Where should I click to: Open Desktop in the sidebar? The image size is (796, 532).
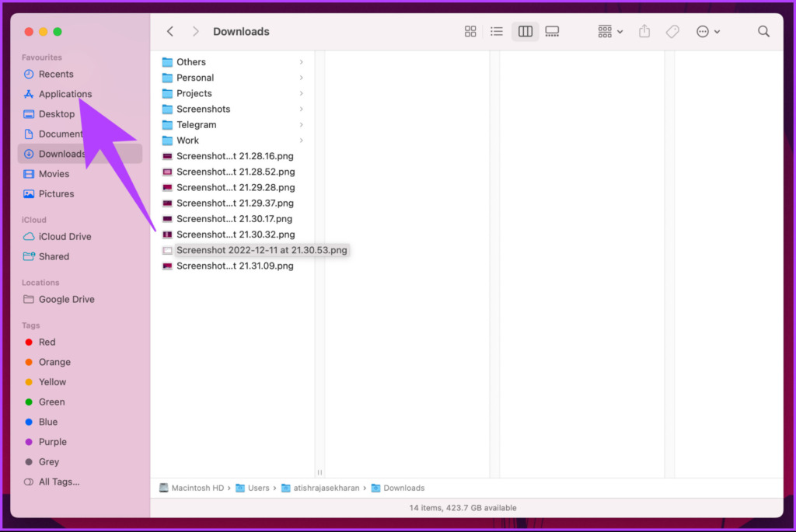coord(80,113)
